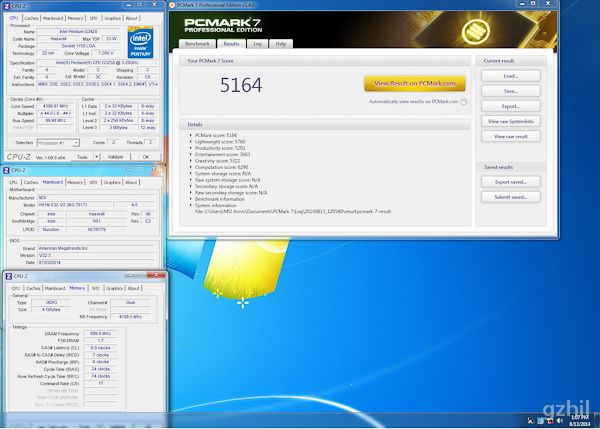
Task: Click the Intel Inside Pentium logo
Action: click(x=140, y=42)
